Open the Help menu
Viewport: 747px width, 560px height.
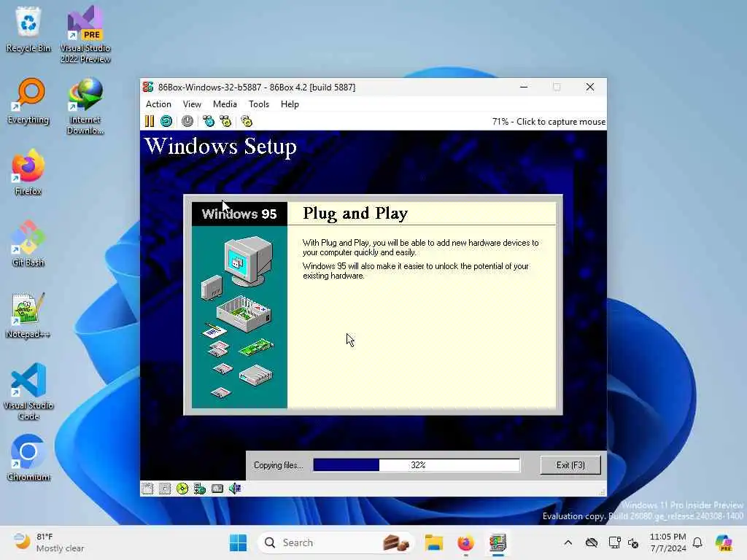(x=290, y=104)
